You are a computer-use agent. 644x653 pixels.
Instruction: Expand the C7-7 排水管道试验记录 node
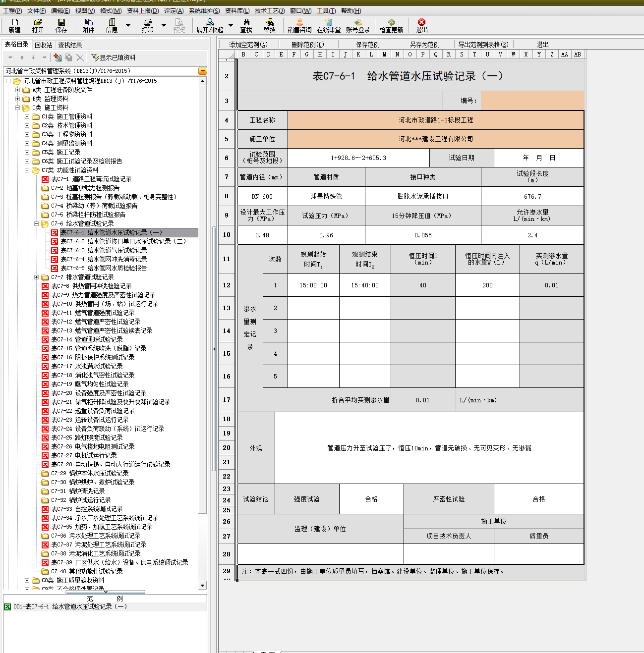point(36,277)
